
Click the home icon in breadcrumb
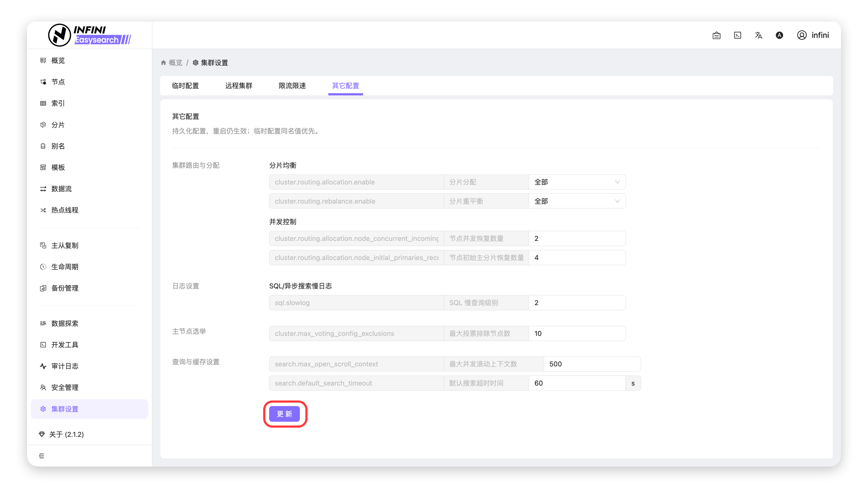(163, 63)
